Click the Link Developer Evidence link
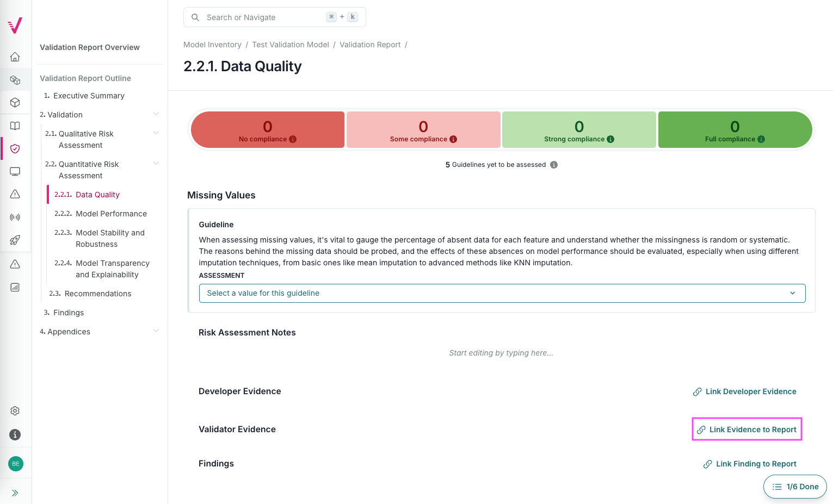The height and width of the screenshot is (504, 833). pos(751,391)
